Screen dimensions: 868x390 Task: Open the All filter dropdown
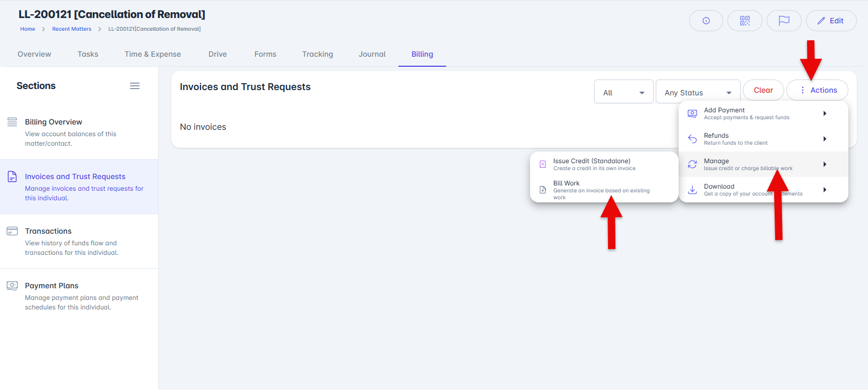624,92
